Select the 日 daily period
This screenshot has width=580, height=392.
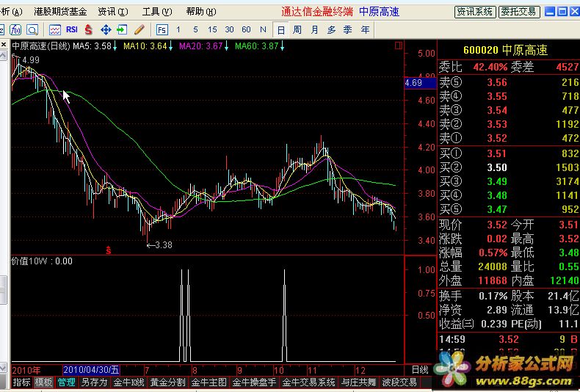(x=280, y=30)
